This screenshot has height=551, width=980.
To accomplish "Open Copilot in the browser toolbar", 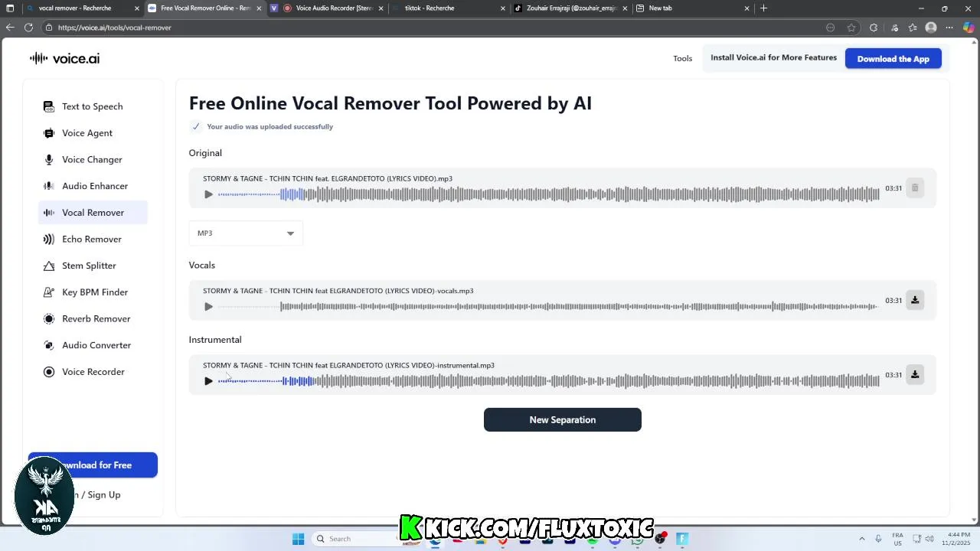I will [969, 28].
